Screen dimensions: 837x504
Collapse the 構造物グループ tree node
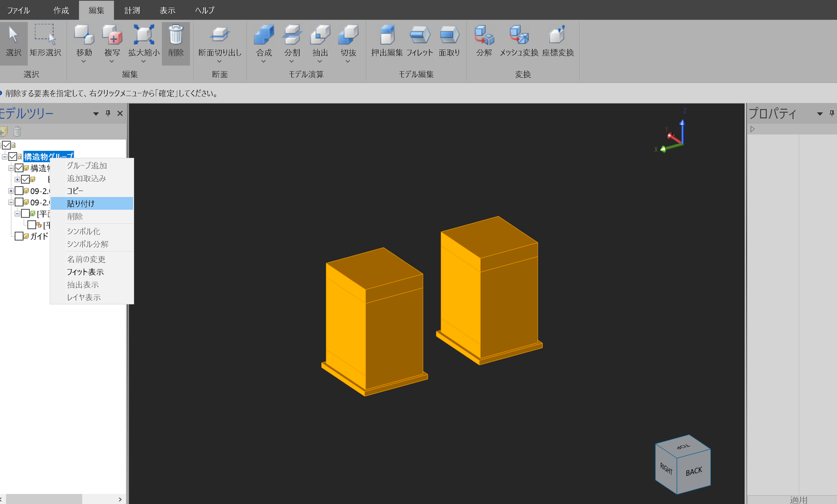(4, 157)
